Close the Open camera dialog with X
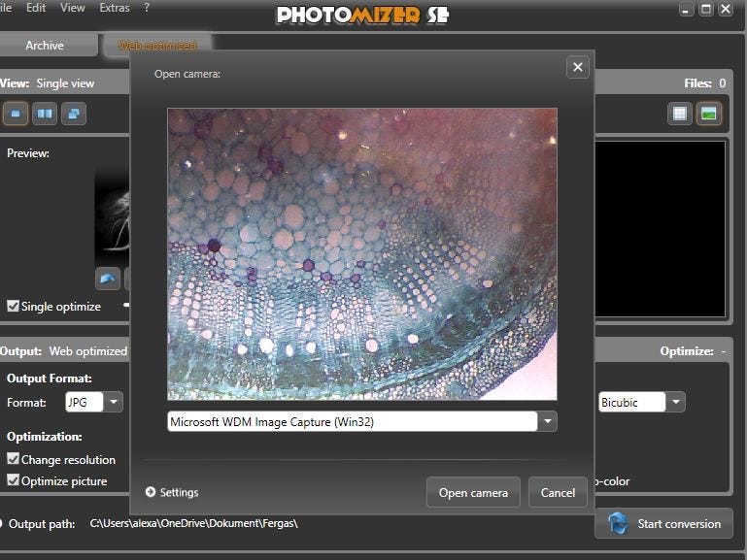This screenshot has width=747, height=560. click(x=578, y=67)
